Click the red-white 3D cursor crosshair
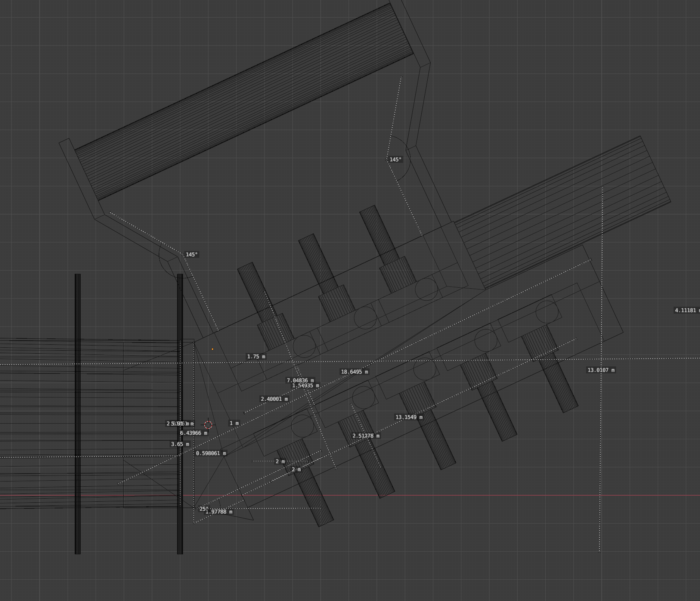Screen dimensions: 700x601 click(x=208, y=425)
